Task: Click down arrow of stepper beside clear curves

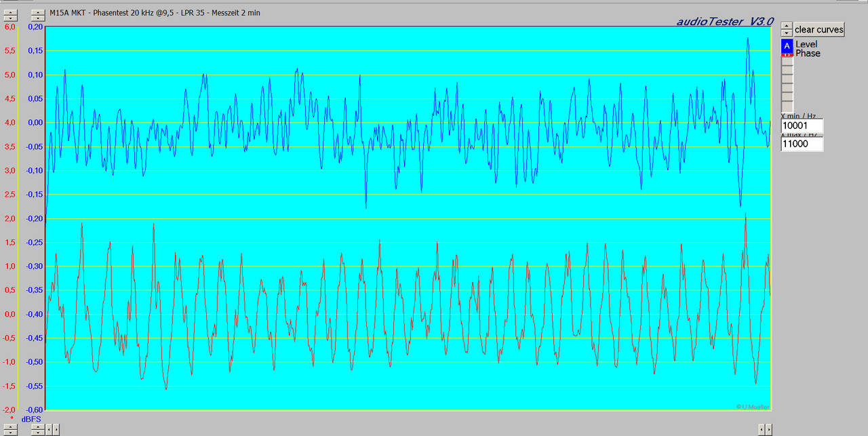Action: (787, 33)
